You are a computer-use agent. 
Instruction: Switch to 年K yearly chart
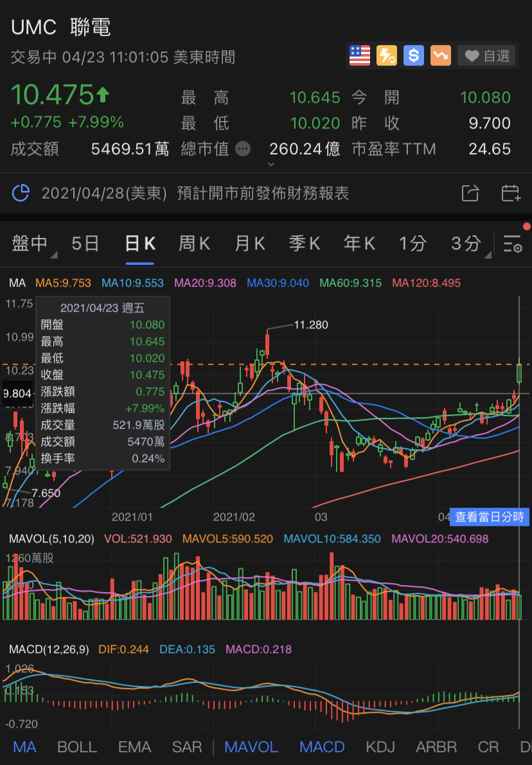tap(359, 243)
